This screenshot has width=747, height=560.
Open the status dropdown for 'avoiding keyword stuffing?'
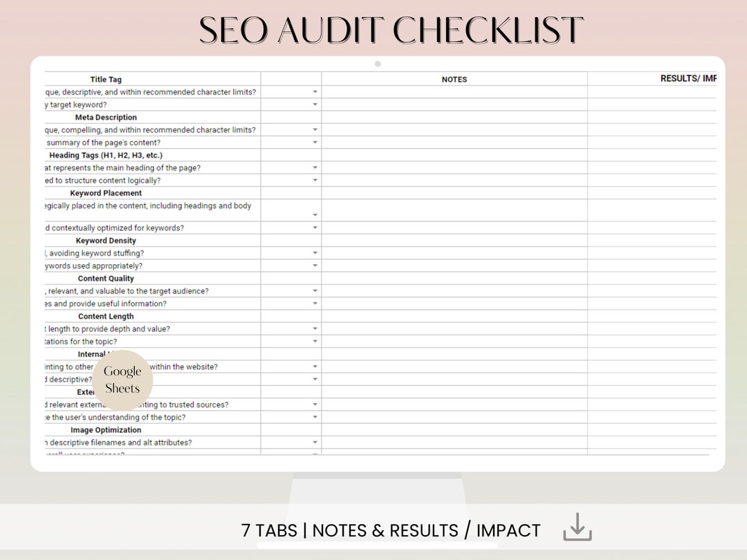coord(315,252)
